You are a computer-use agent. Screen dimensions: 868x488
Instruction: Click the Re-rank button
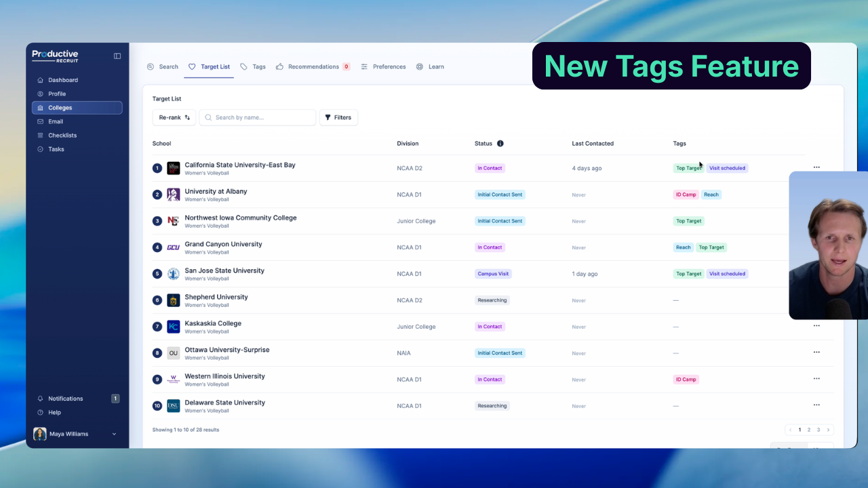[174, 117]
